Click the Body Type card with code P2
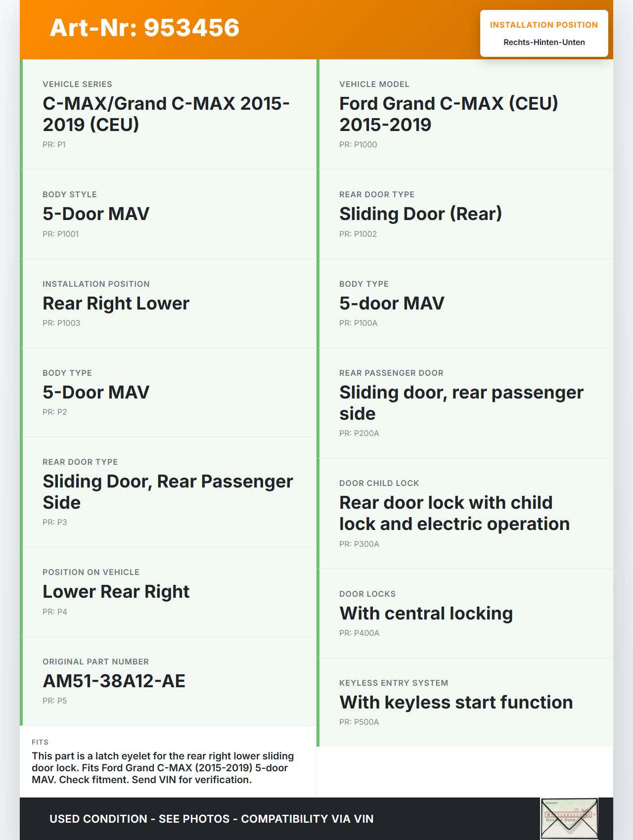This screenshot has height=840, width=633. pos(168,392)
